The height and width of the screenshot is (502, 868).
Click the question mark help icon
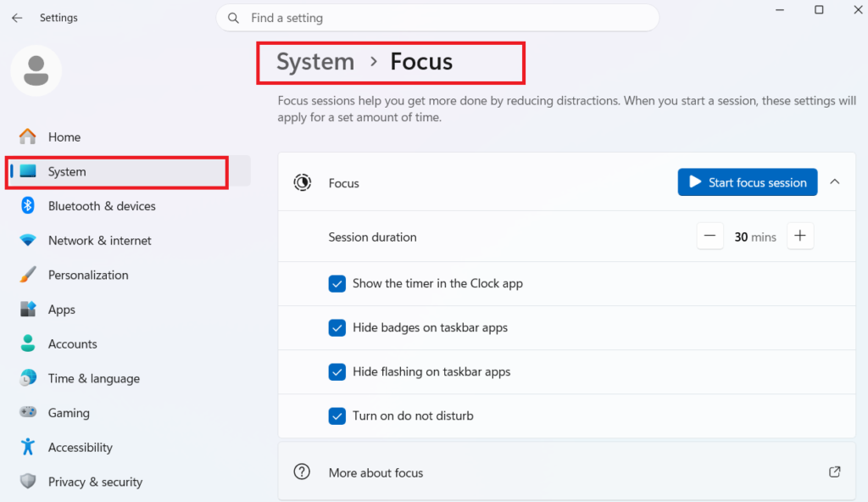tap(302, 472)
